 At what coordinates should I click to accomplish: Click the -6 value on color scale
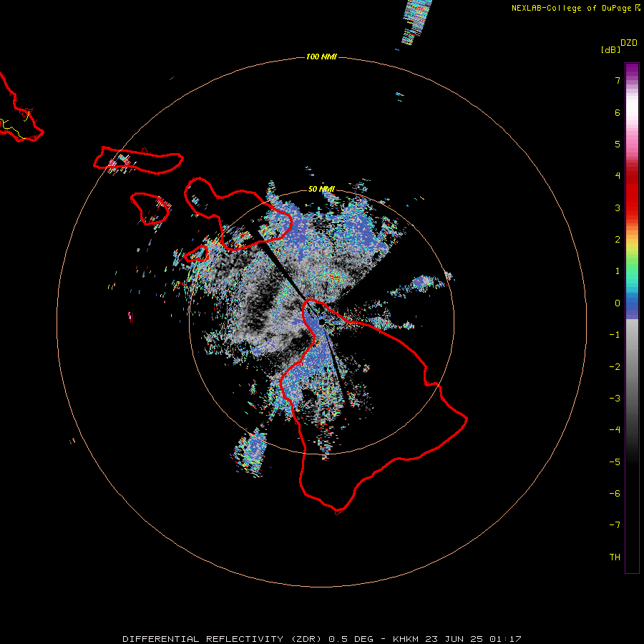pos(615,494)
